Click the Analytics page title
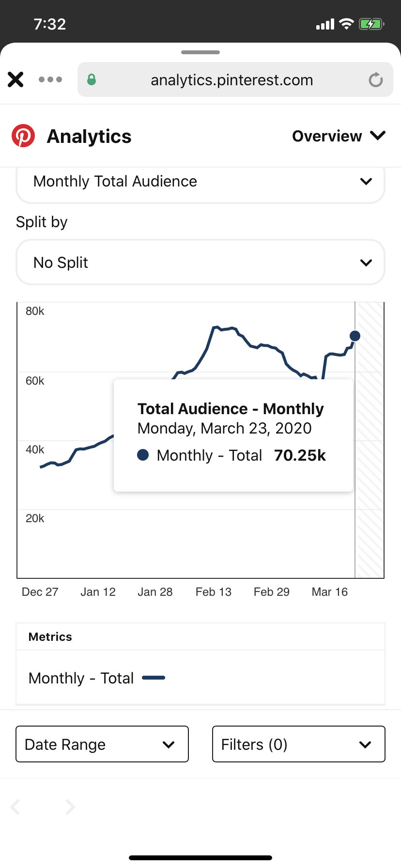Image resolution: width=401 pixels, height=868 pixels. (x=89, y=137)
